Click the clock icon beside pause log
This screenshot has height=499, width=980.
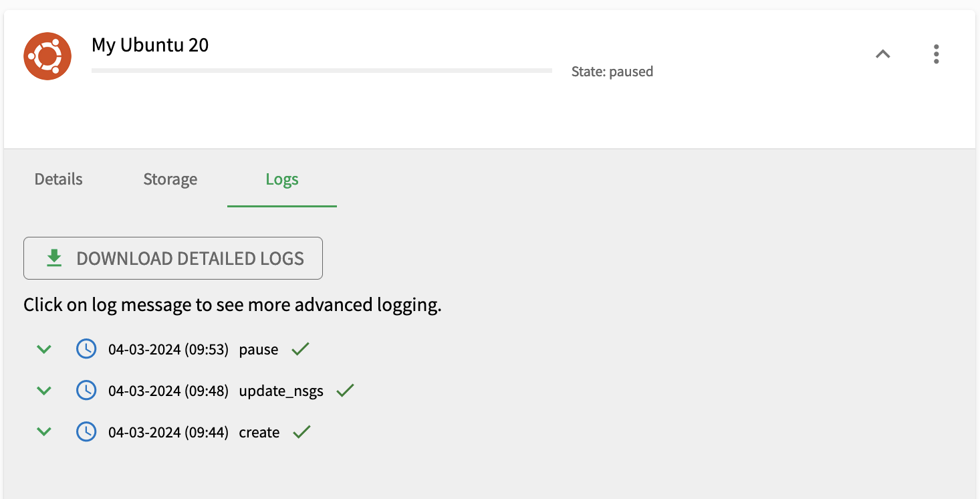[x=86, y=348]
